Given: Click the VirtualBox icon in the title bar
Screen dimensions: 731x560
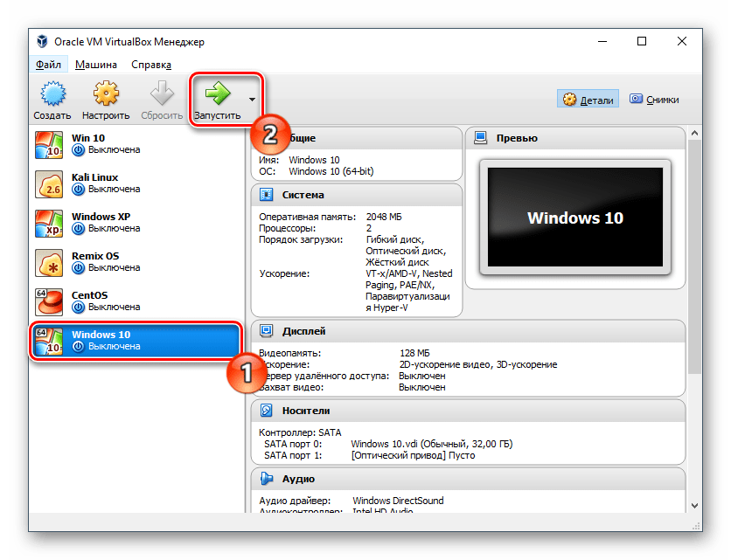Looking at the screenshot, I should 41,40.
